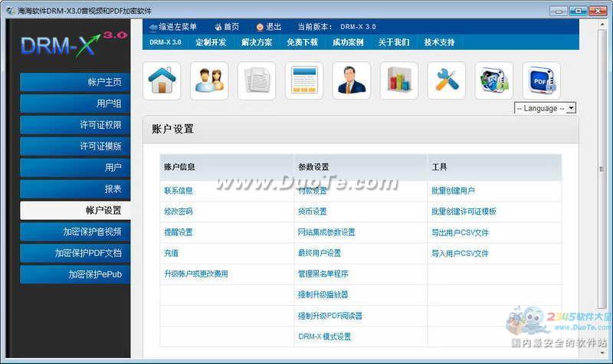This screenshot has width=613, height=364.
Task: Open the 充值 link
Action: click(171, 253)
